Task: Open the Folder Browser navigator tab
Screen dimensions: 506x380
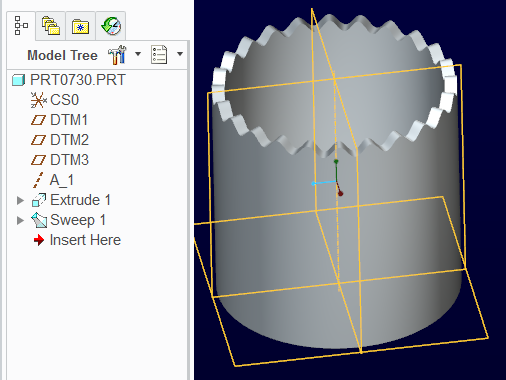Action: point(51,26)
